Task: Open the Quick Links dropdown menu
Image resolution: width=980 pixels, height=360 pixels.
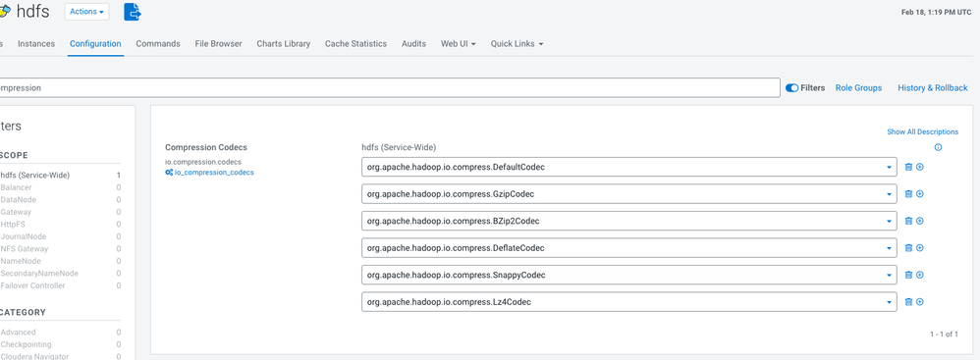Action: (517, 44)
